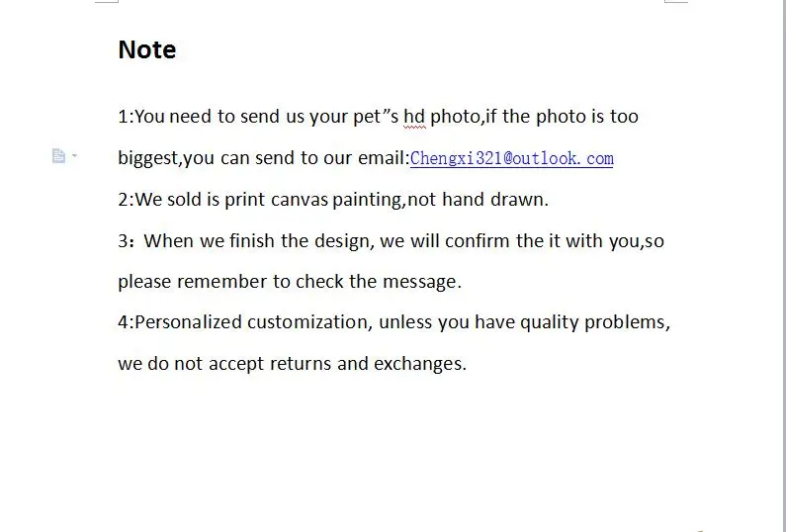Click the top-left page margin corner marker

(107, 2)
